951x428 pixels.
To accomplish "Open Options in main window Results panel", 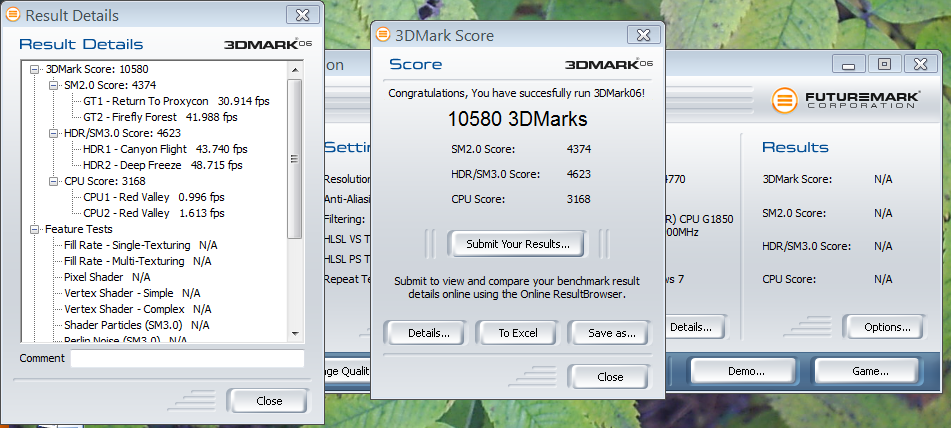I will coord(887,327).
